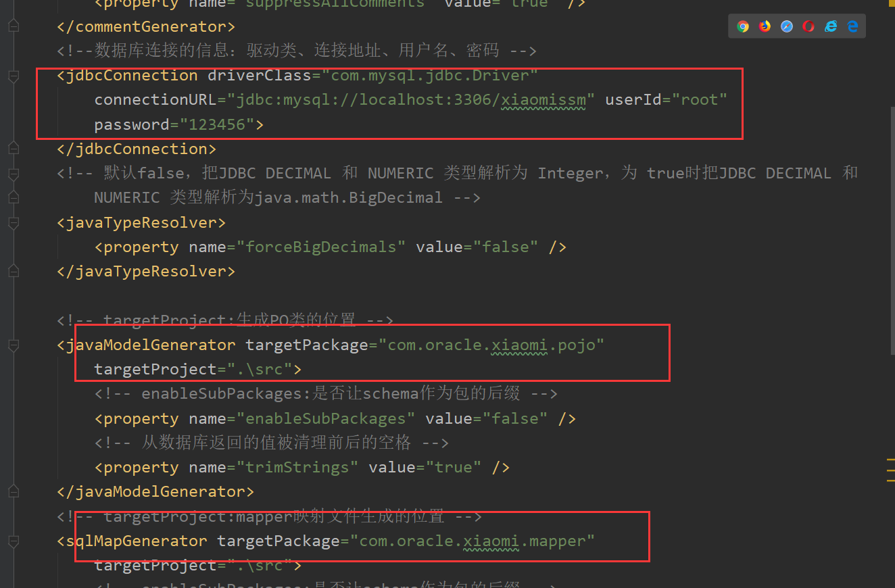Click the enableSubPackages property name value
Screen dimensions: 895x588
click(x=325, y=419)
